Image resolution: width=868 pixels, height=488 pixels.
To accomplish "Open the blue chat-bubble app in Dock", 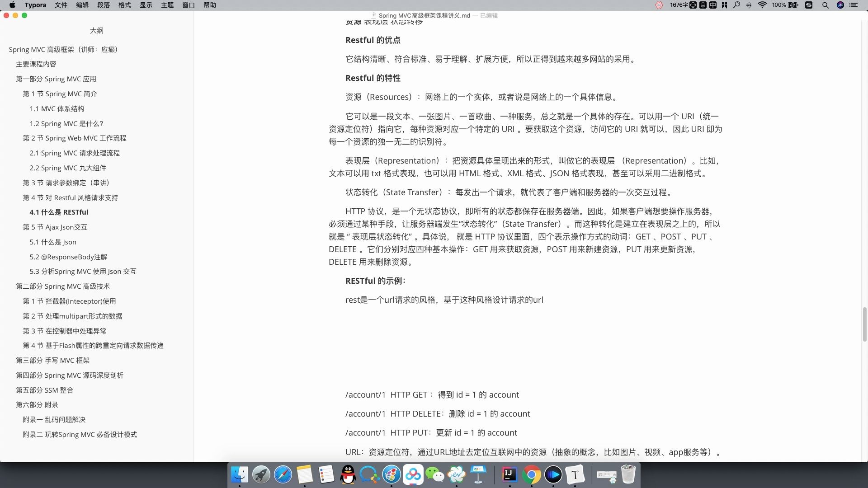I will click(370, 475).
